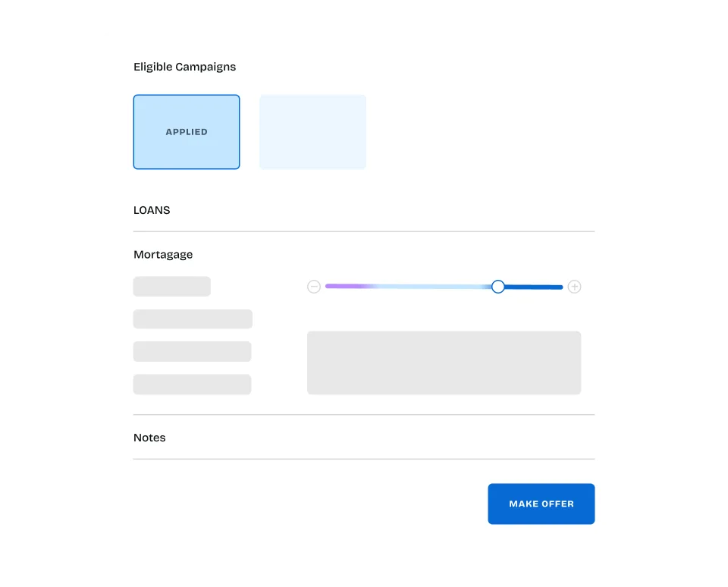Click the large gray box below slider
The image size is (728, 587).
coord(444,363)
